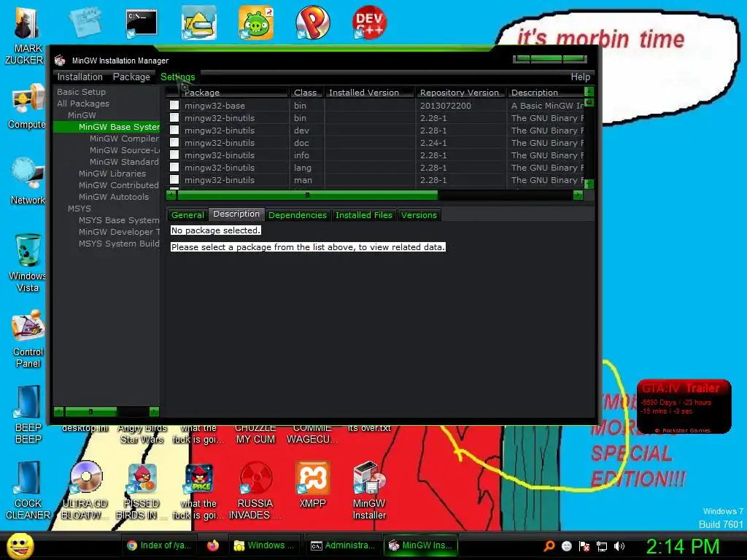This screenshot has height=560, width=747.
Task: Open the command prompt desktop shortcut
Action: coord(142,23)
